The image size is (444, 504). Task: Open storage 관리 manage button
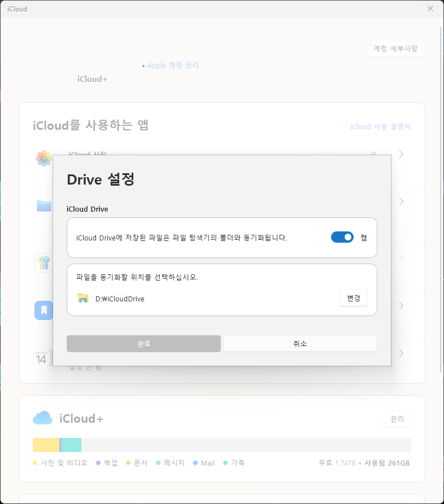click(397, 419)
